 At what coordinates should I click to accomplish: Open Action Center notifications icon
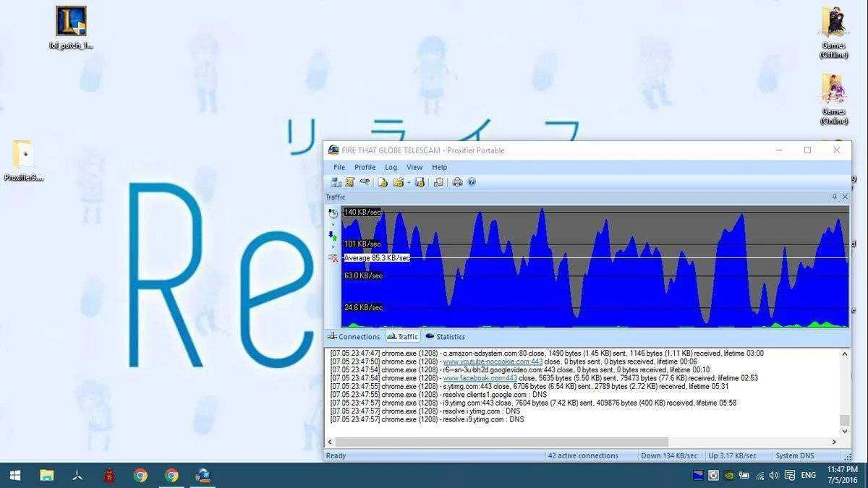789,475
